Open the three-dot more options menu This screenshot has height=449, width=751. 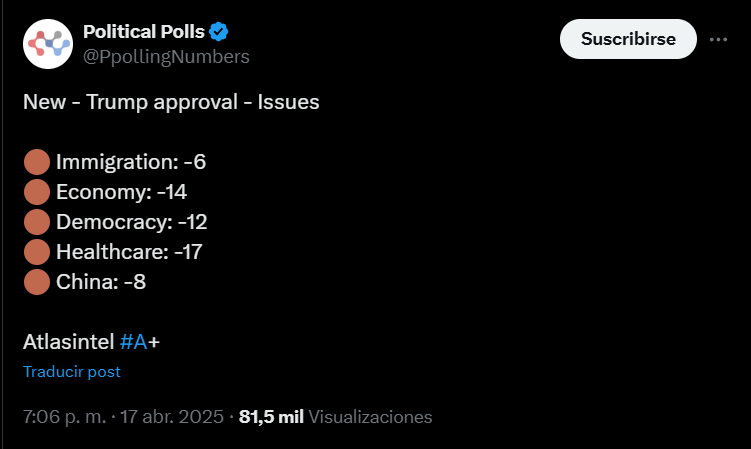click(718, 39)
